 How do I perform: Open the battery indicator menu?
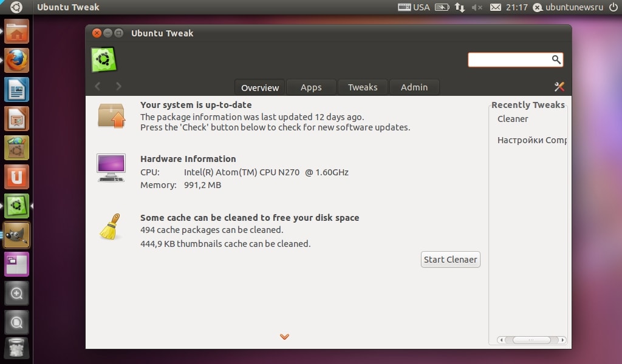442,7
